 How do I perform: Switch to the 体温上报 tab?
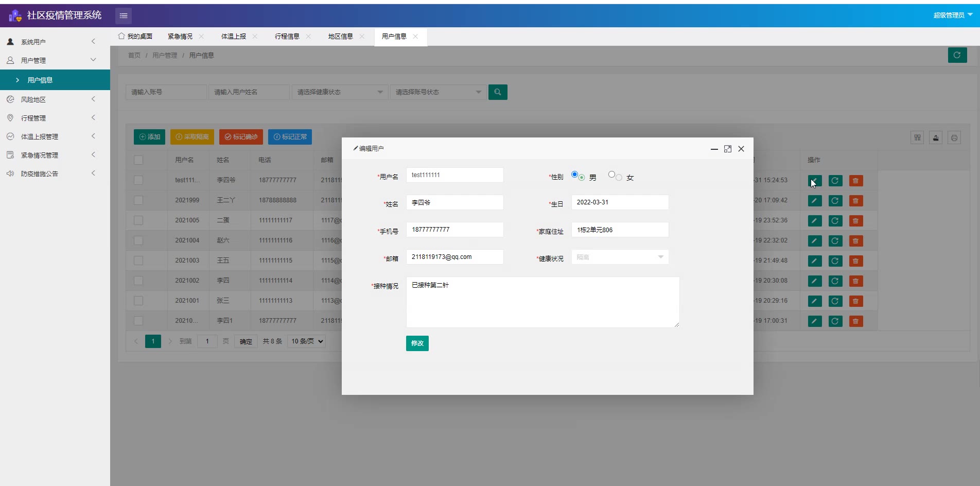(x=234, y=37)
